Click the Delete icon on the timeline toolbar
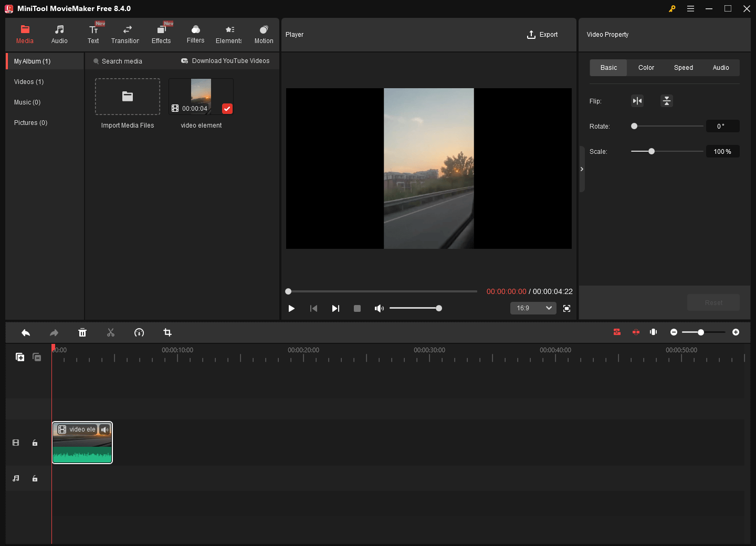 pos(82,332)
